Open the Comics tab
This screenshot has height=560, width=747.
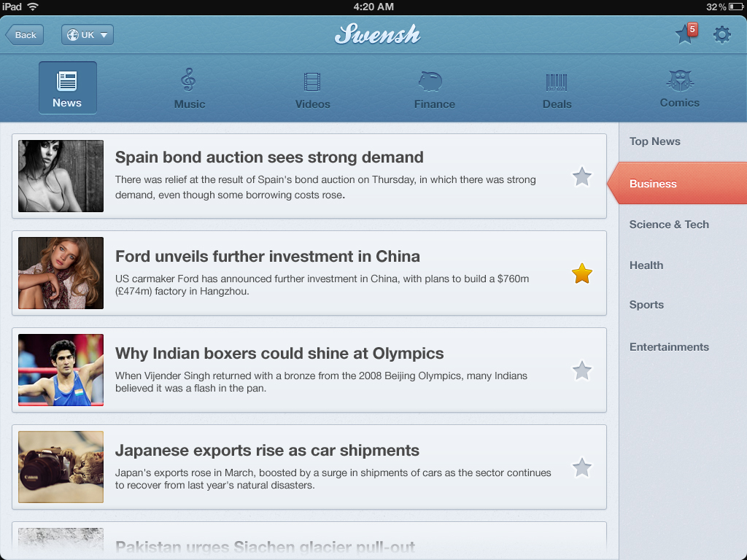tap(679, 89)
